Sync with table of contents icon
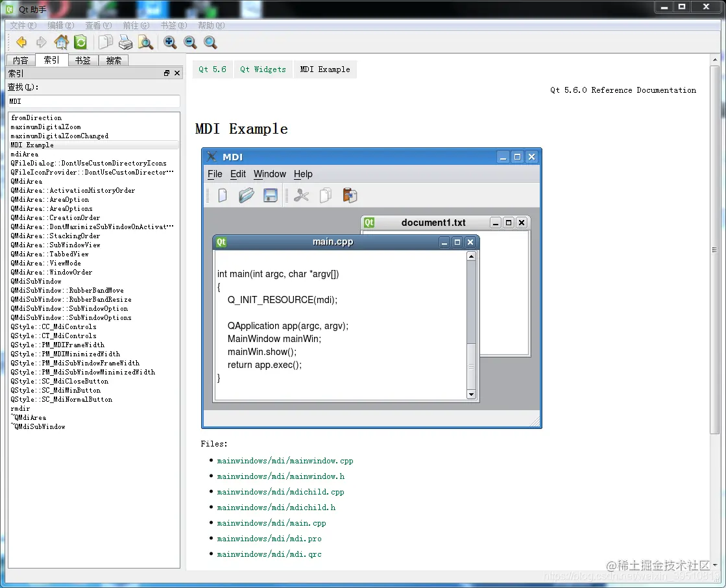726x588 pixels. [80, 43]
